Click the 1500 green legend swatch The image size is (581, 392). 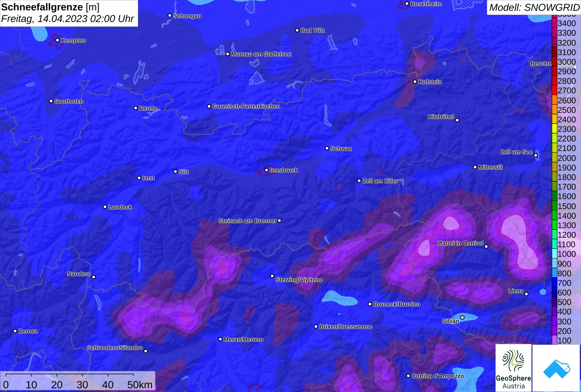coord(554,206)
